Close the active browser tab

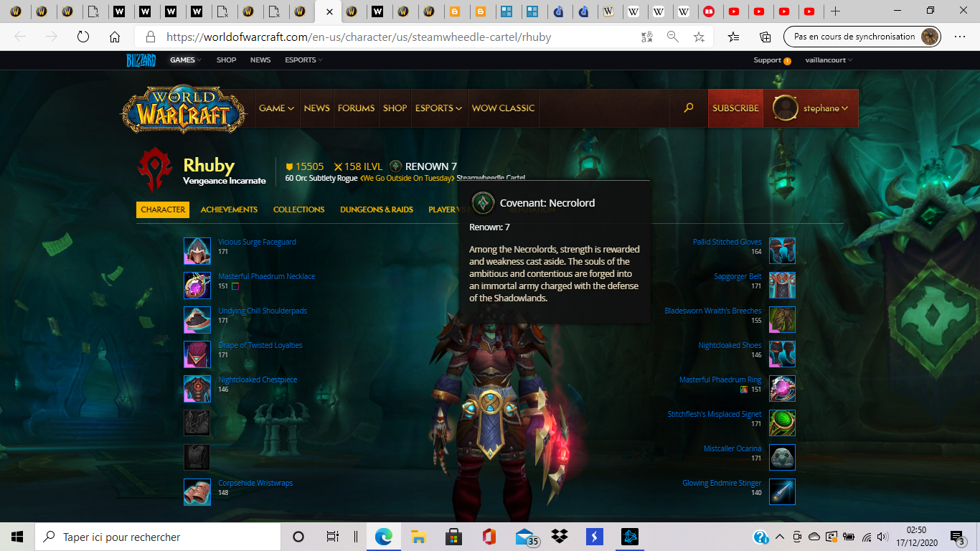pos(329,11)
